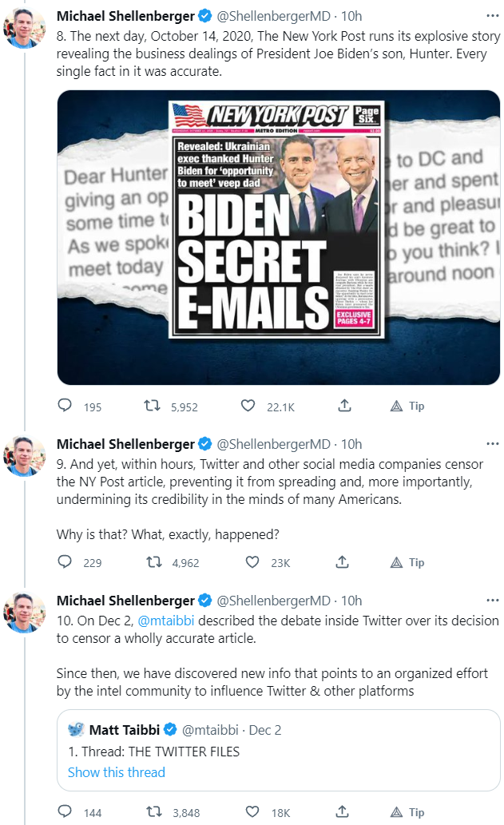Retweet the New York Post cover tweet
Screen dimensions: 504x825
(151, 406)
